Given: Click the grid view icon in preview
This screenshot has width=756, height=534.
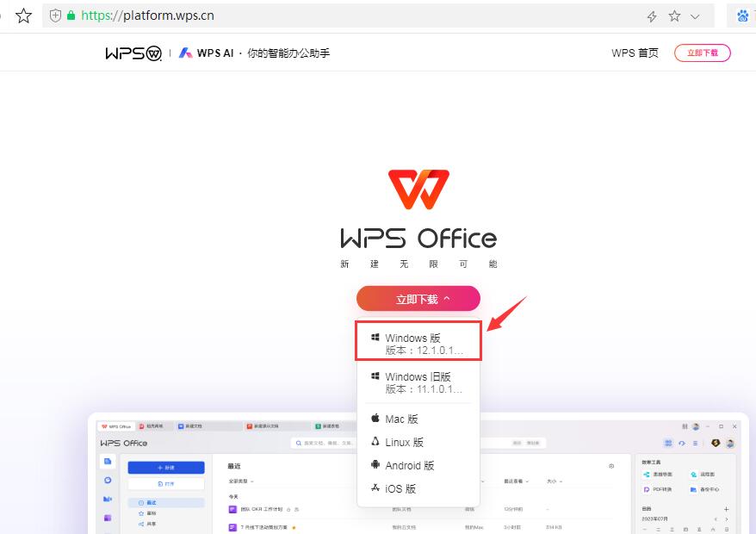Looking at the screenshot, I should click(668, 443).
